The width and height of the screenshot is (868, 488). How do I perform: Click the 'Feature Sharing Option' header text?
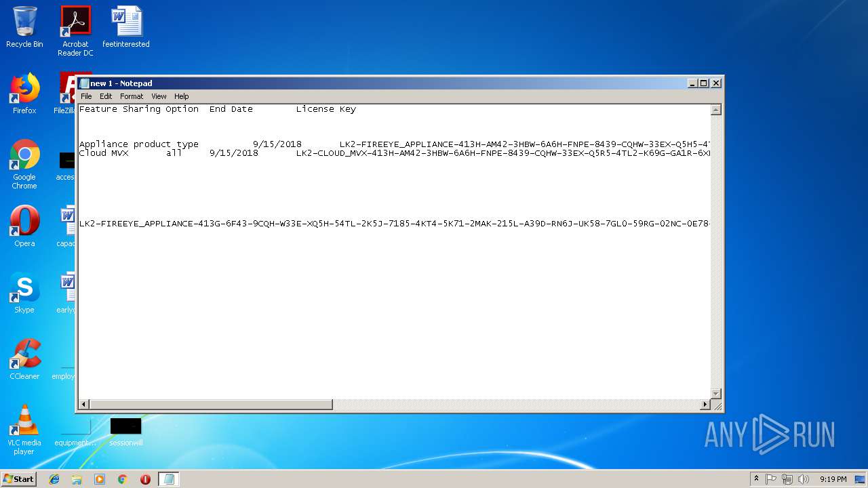[x=139, y=109]
